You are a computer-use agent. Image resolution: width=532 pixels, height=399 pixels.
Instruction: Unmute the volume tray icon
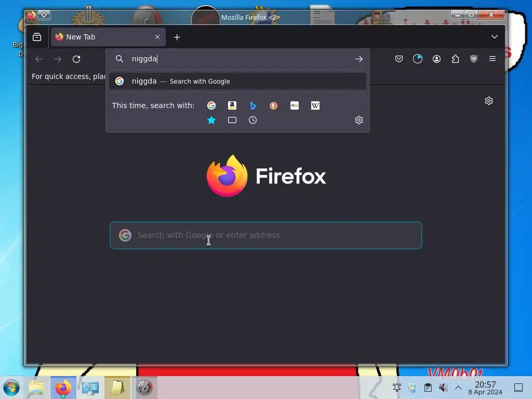443,387
